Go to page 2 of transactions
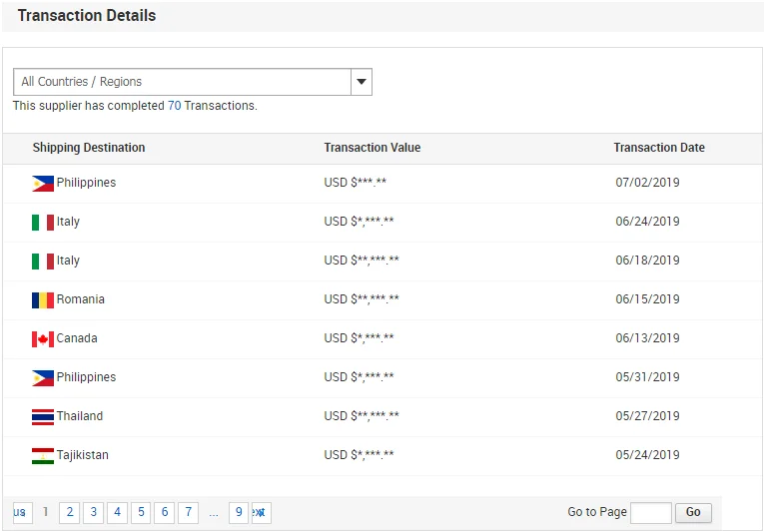The width and height of the screenshot is (764, 532). pos(69,512)
